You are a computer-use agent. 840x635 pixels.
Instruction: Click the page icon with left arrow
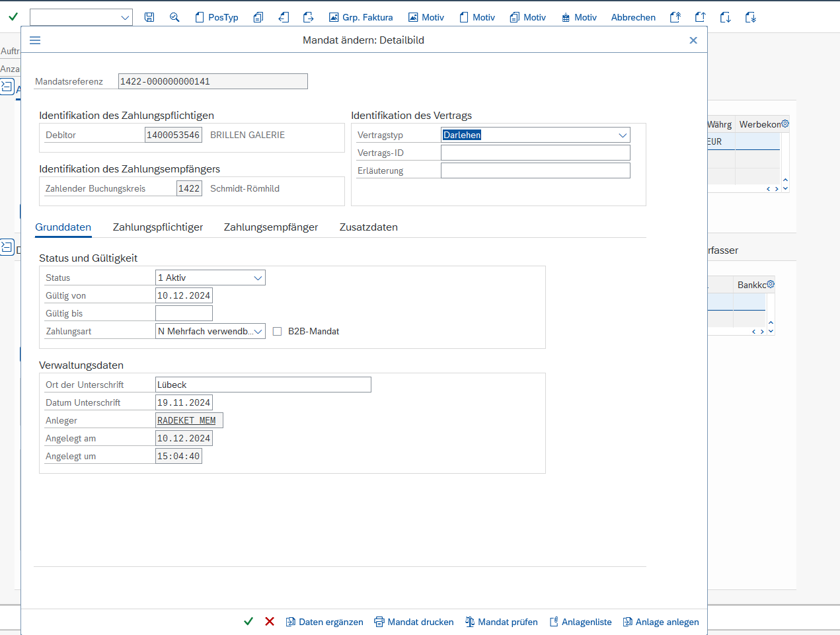[284, 17]
